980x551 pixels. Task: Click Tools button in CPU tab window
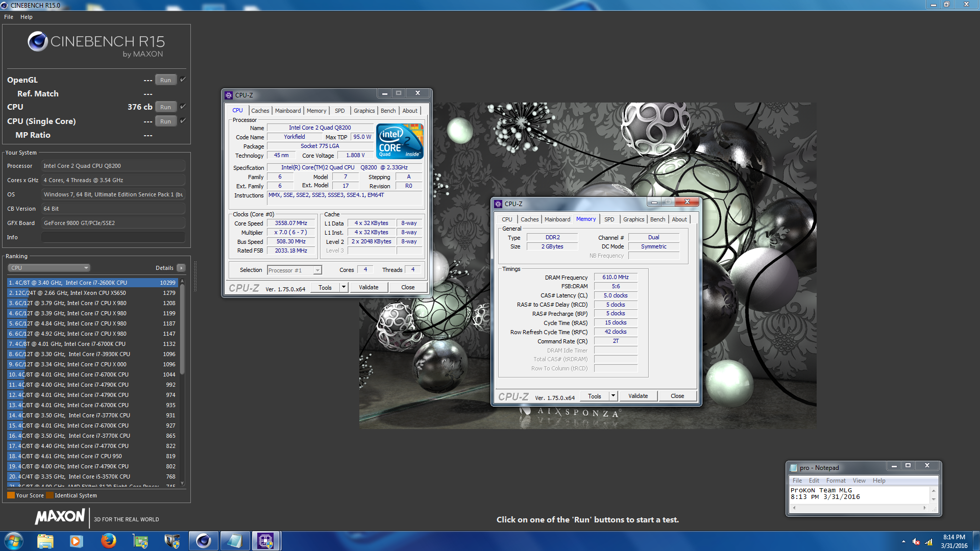coord(325,287)
